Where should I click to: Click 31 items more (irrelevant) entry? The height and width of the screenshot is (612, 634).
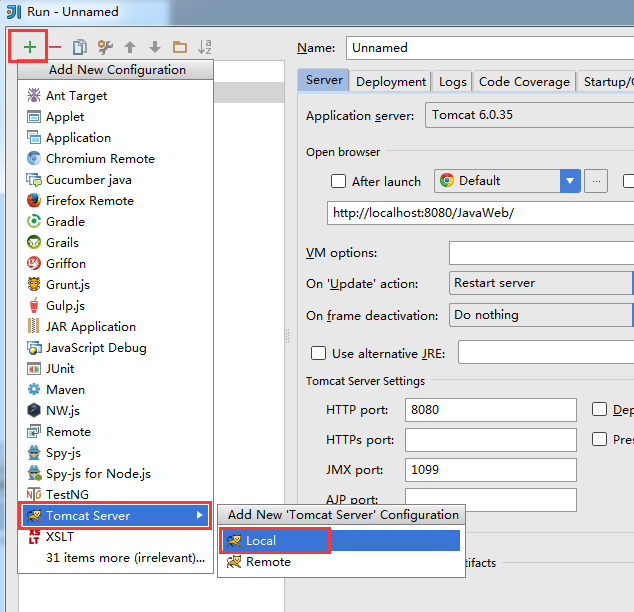click(x=120, y=558)
